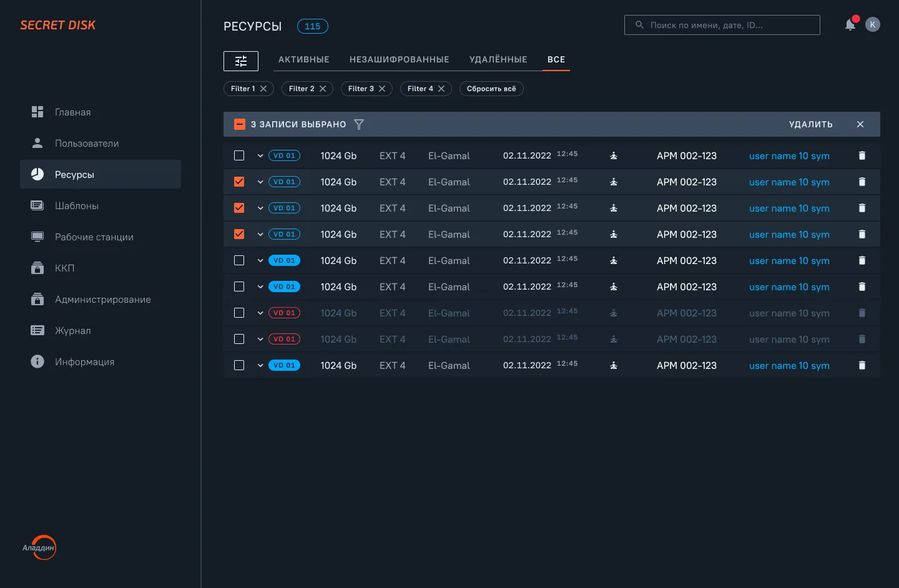899x588 pixels.
Task: Expand the eighth row with its chevron
Action: pos(260,340)
